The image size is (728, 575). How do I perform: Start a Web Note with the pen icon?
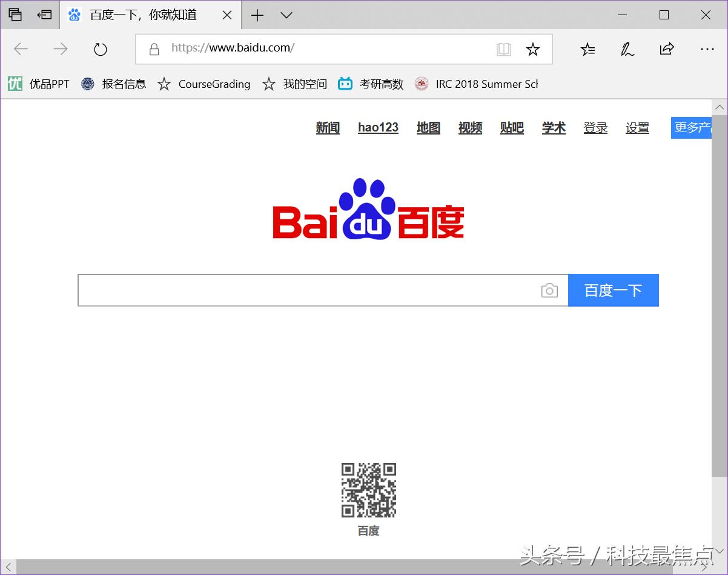click(627, 49)
